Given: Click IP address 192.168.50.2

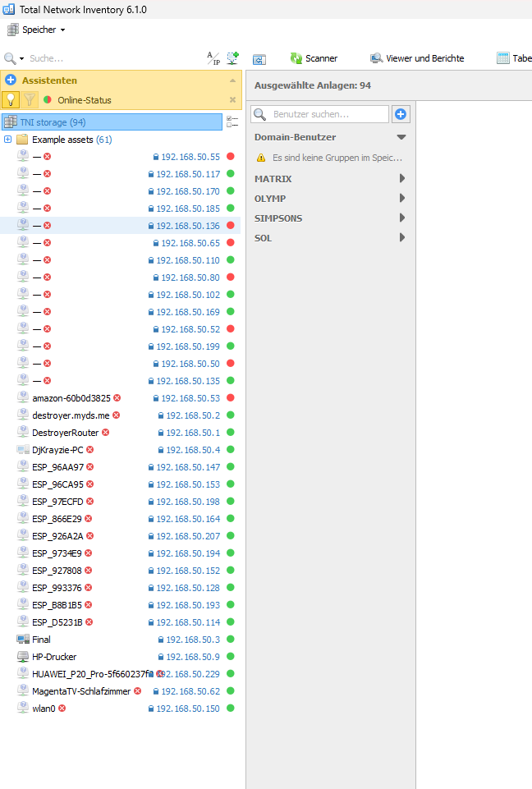Looking at the screenshot, I should [193, 415].
